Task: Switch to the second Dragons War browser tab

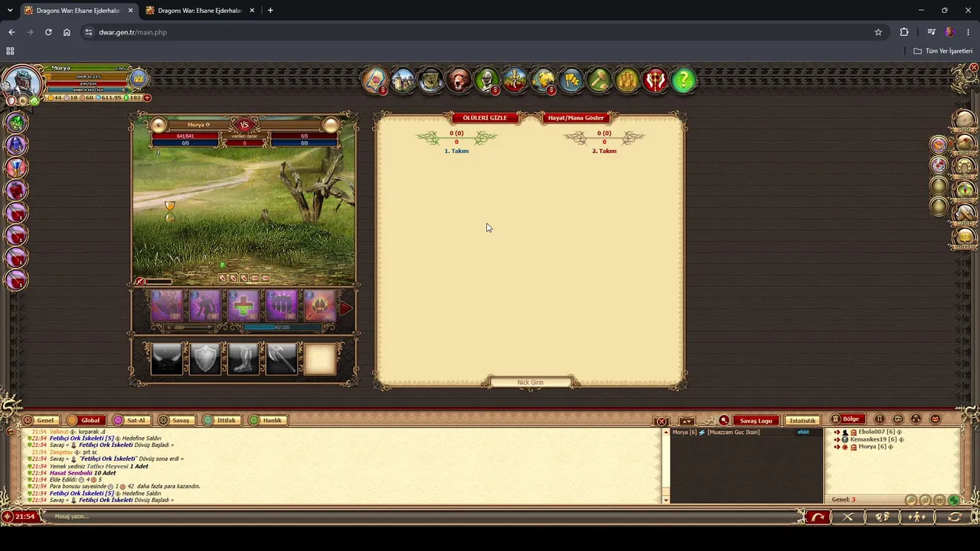Action: click(200, 11)
